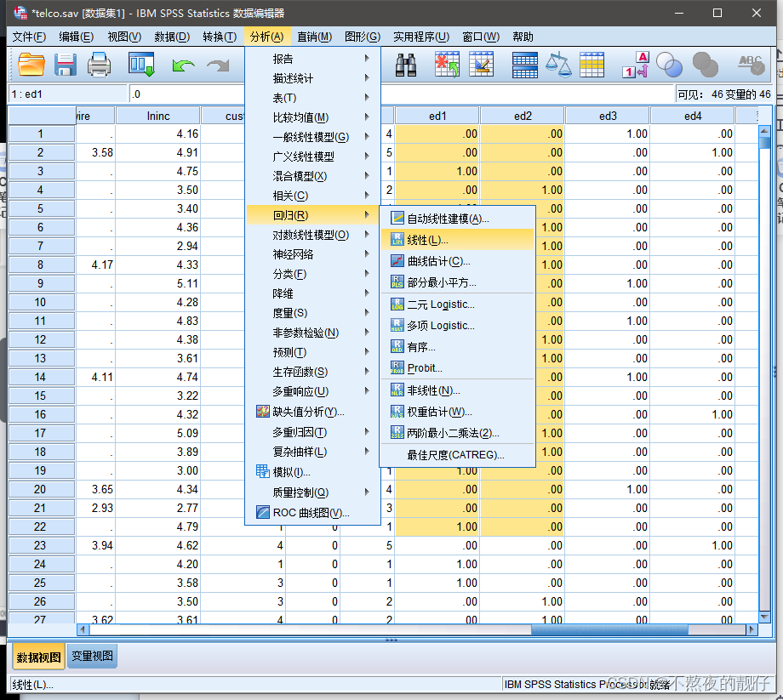Image resolution: width=783 pixels, height=700 pixels.
Task: Switch to 数据视图 data view tab
Action: click(x=38, y=657)
